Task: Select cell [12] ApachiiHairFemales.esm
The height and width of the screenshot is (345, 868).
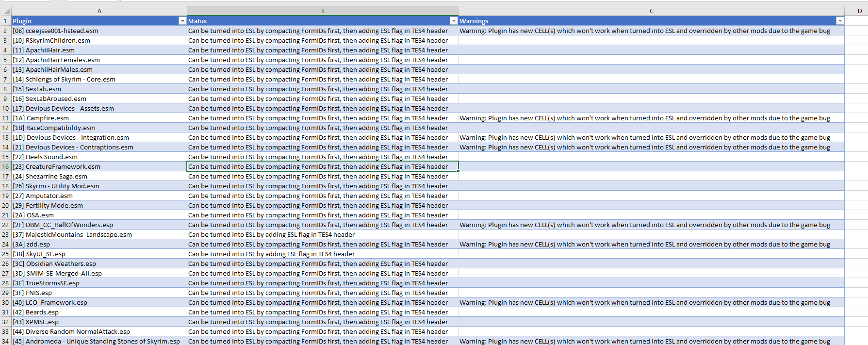Action: tap(99, 60)
